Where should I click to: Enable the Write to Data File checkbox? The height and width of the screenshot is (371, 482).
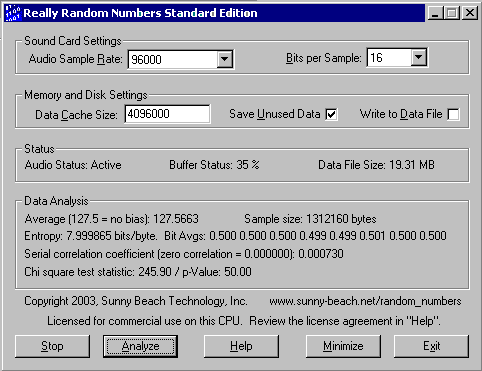[453, 114]
